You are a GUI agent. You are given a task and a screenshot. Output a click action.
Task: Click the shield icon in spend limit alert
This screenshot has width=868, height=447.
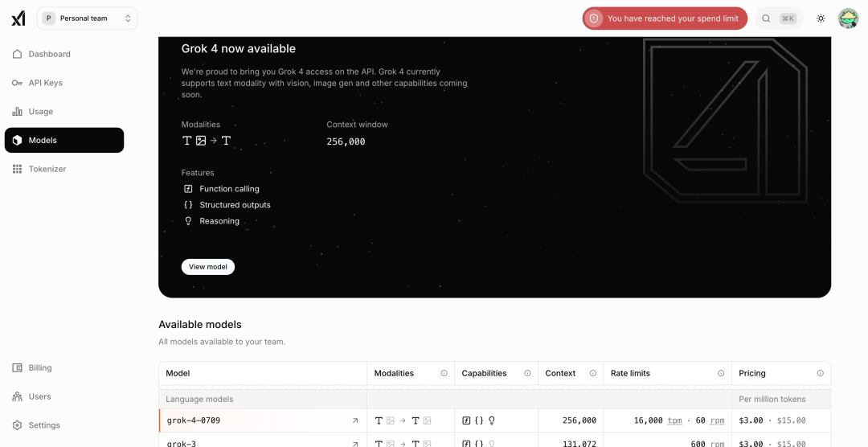pos(594,18)
